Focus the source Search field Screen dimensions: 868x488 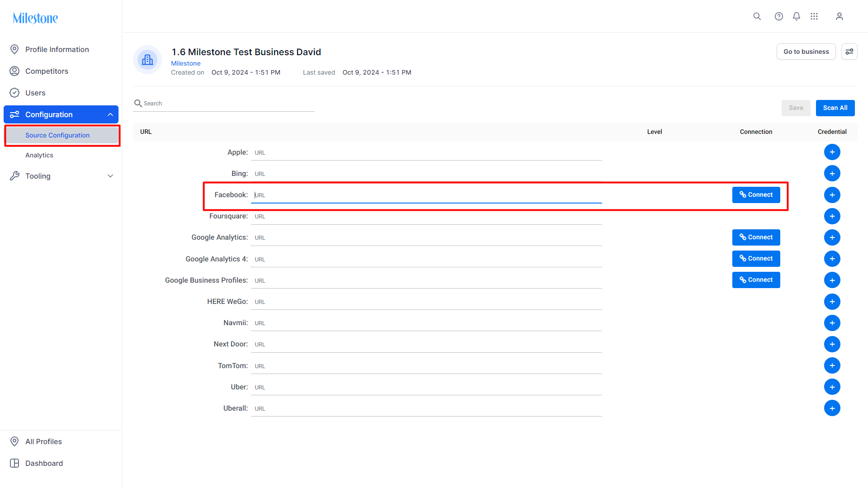(224, 104)
